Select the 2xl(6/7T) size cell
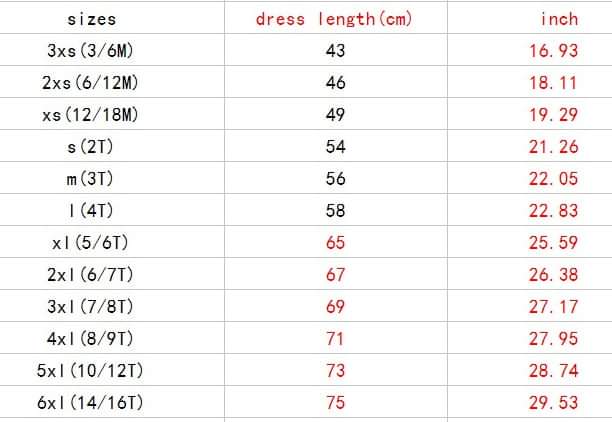Viewport: 612px width, 422px height. coord(92,274)
